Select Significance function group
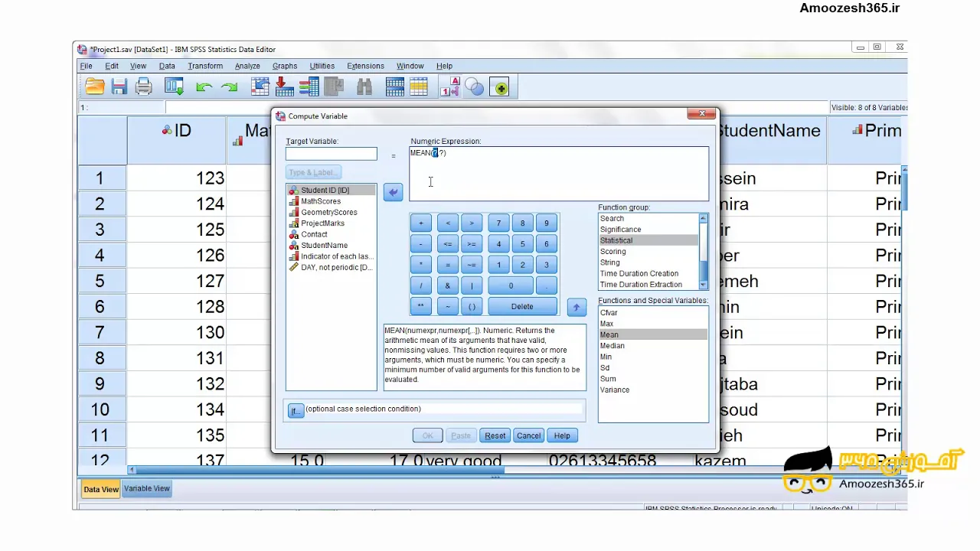 tap(648, 230)
